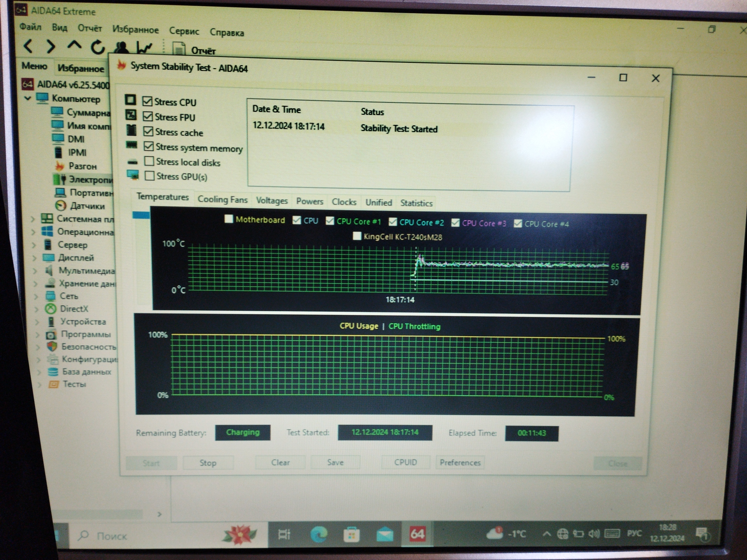Image resolution: width=747 pixels, height=560 pixels.
Task: Expand the Мультимедиа tree node
Action: pyautogui.click(x=35, y=271)
